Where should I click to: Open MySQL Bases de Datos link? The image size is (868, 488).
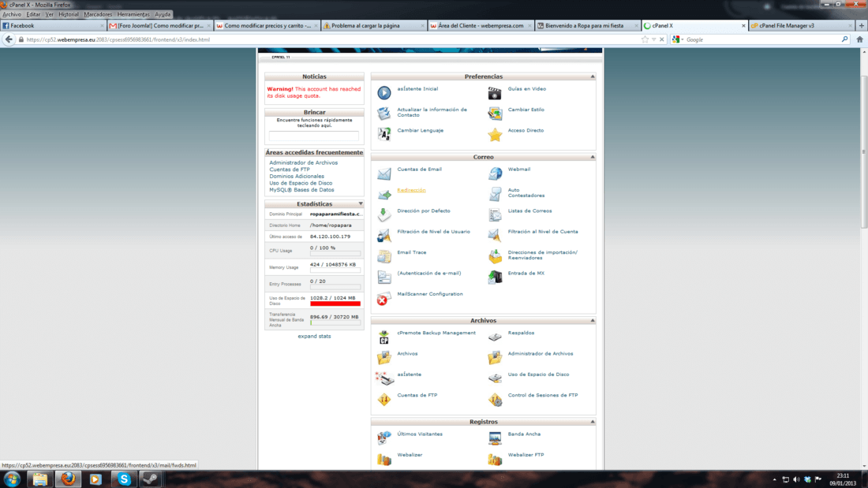coord(301,190)
